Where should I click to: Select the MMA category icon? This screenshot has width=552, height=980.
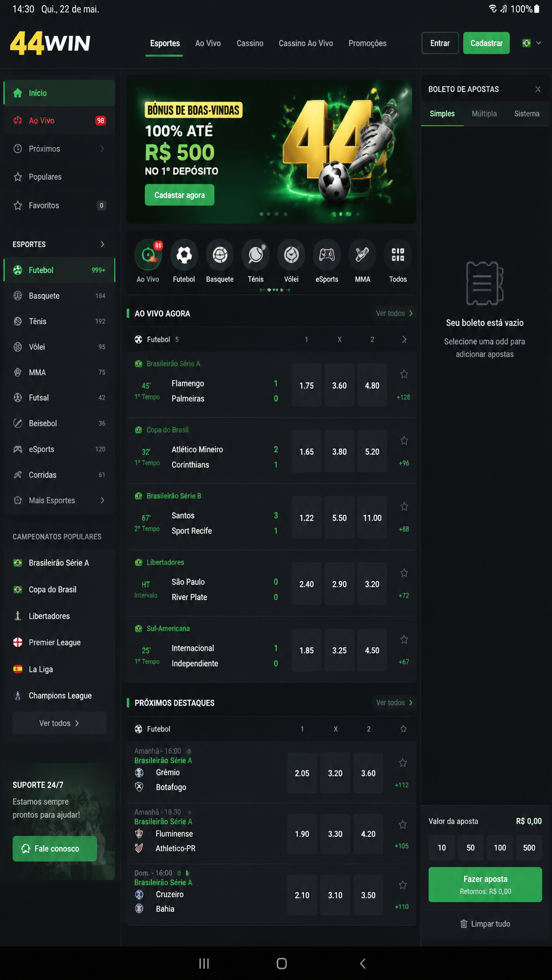(363, 255)
